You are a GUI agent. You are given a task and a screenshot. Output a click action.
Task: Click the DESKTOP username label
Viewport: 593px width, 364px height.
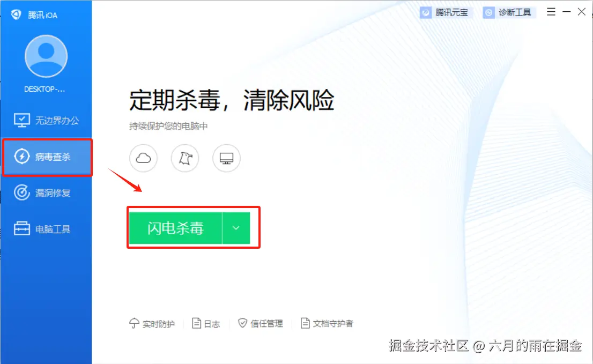pyautogui.click(x=45, y=90)
